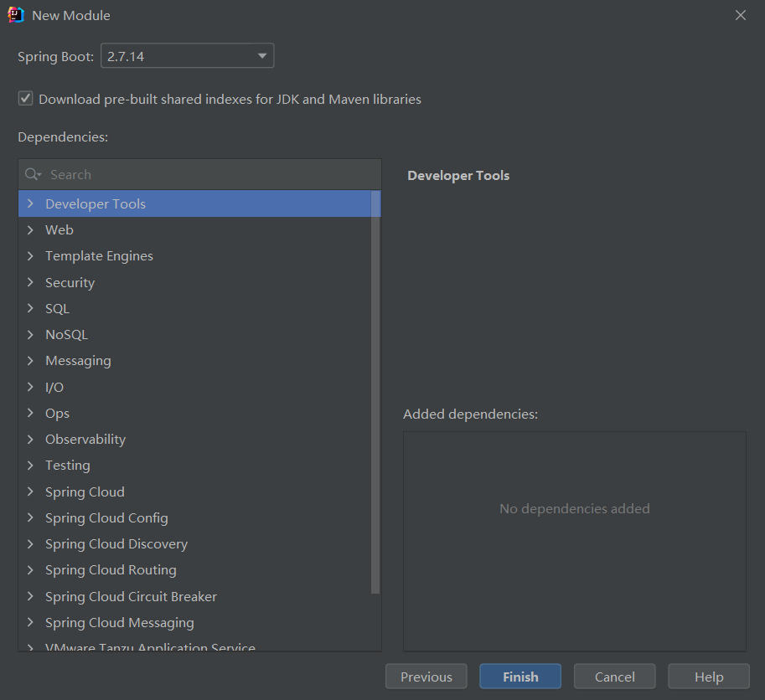Open the Spring Boot version dropdown
Viewport: 765px width, 700px height.
pos(188,56)
